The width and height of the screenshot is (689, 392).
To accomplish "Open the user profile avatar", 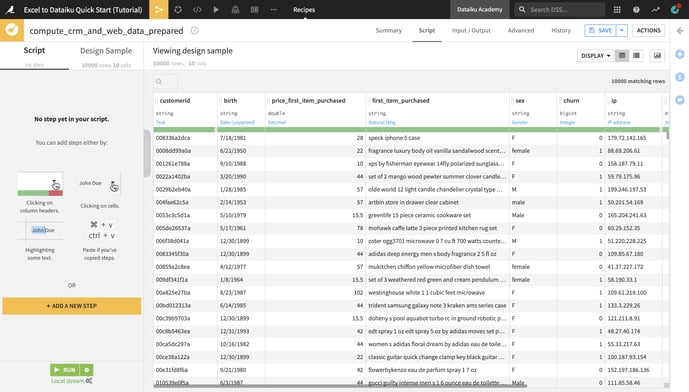I will click(675, 9).
